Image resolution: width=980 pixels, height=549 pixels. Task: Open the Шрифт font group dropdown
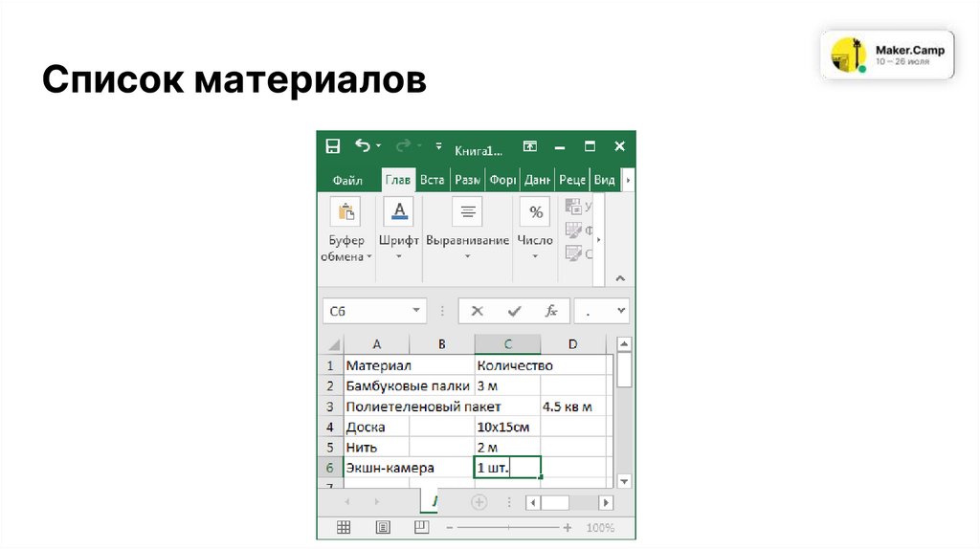pyautogui.click(x=398, y=248)
